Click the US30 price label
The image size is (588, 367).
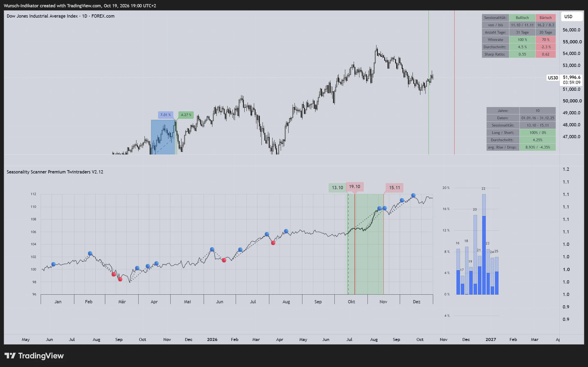click(x=553, y=78)
